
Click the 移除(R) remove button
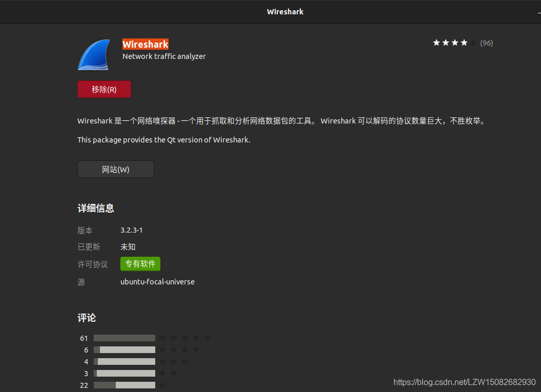coord(104,89)
